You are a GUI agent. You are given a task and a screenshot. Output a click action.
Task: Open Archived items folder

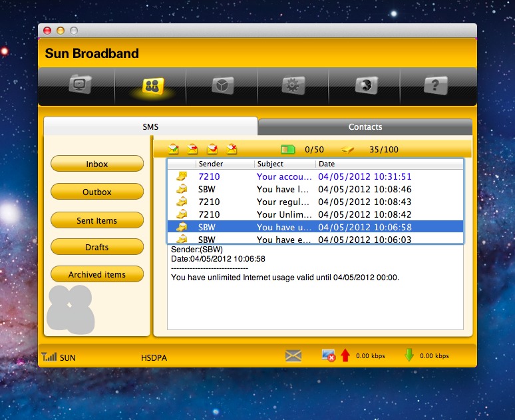click(x=97, y=274)
